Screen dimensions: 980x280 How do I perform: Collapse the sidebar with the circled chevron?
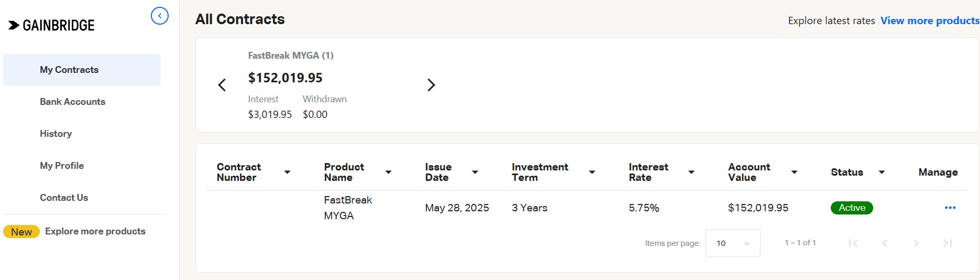pyautogui.click(x=160, y=16)
